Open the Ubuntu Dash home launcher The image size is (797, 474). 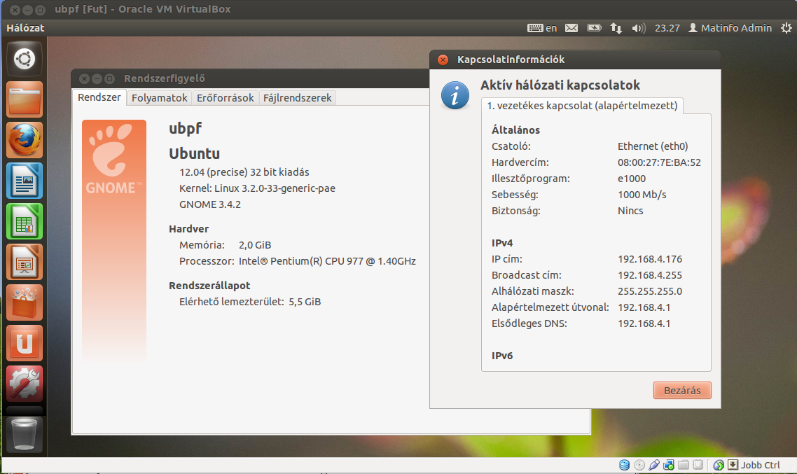click(24, 59)
